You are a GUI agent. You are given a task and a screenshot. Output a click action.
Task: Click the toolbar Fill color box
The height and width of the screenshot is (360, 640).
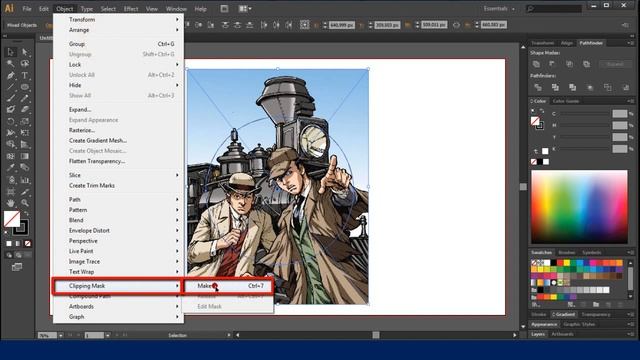(12, 219)
